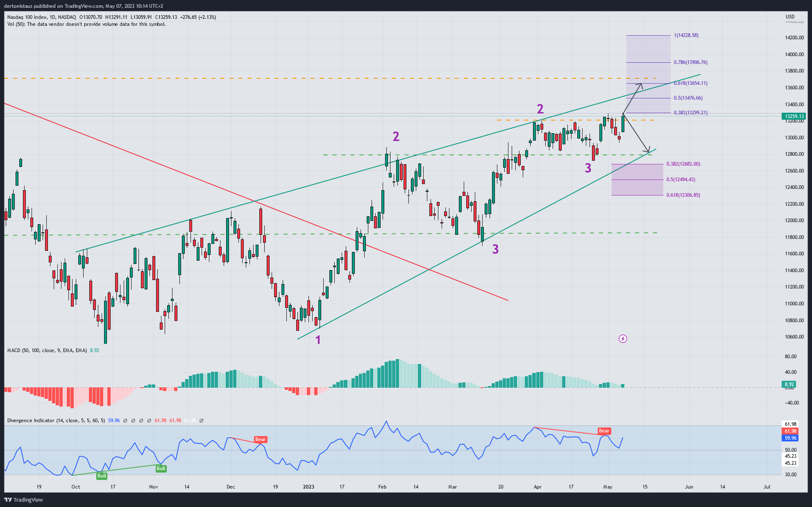Click the Feb label on time axis
Viewport: 812px width, 507px height.
click(x=382, y=487)
